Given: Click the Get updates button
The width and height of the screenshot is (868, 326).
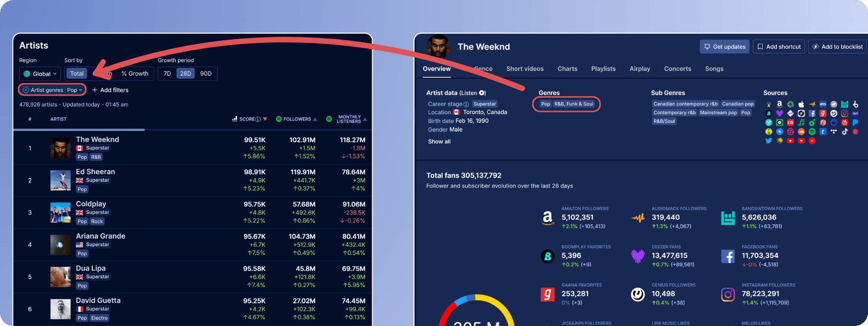Looking at the screenshot, I should point(724,47).
